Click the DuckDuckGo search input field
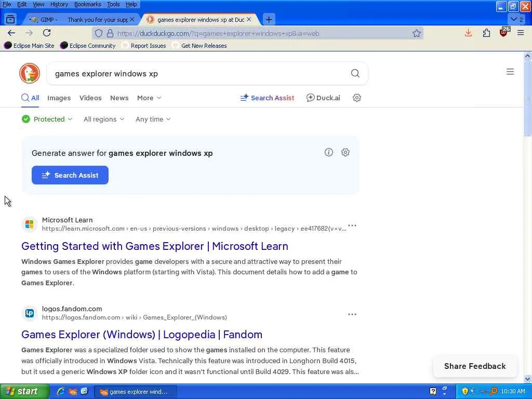 click(200, 74)
